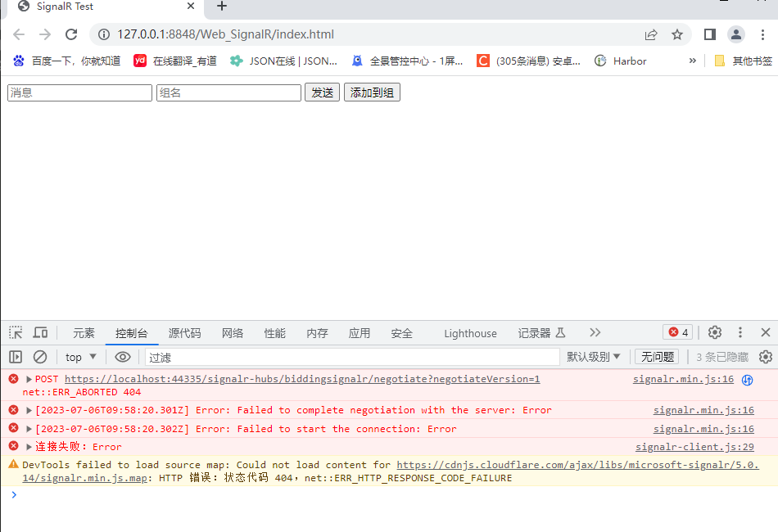Viewport: 778px width, 532px height.
Task: Clear the console output
Action: [x=39, y=356]
